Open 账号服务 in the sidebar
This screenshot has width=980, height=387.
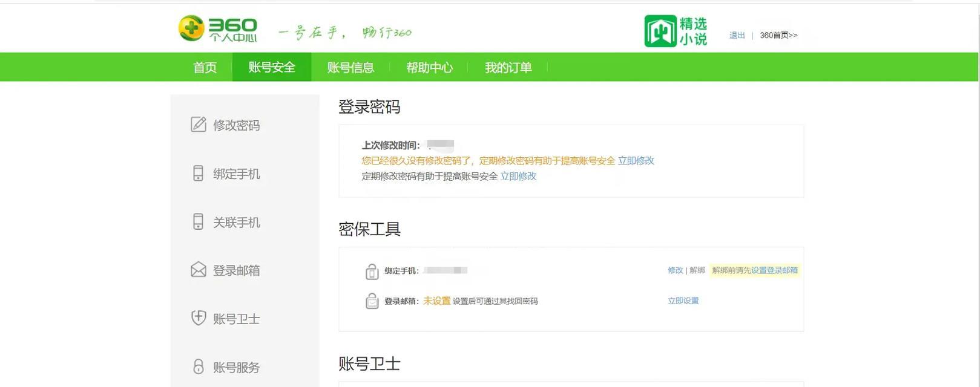(236, 367)
